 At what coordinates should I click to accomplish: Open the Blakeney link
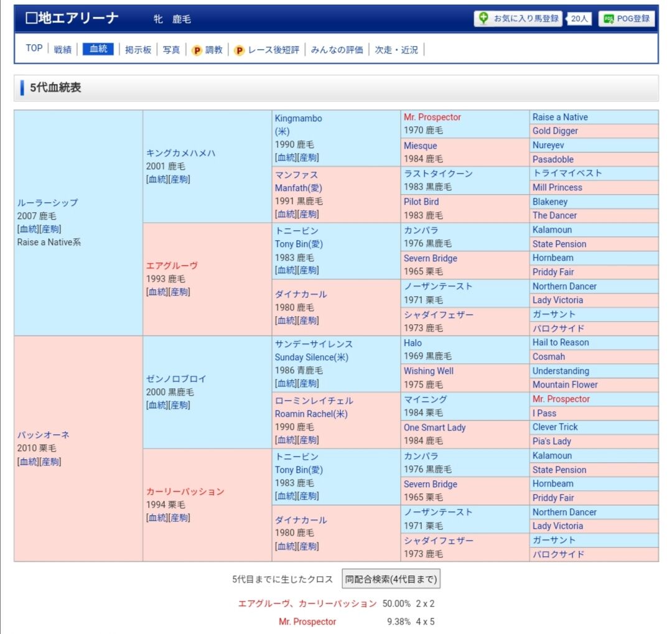pos(550,202)
